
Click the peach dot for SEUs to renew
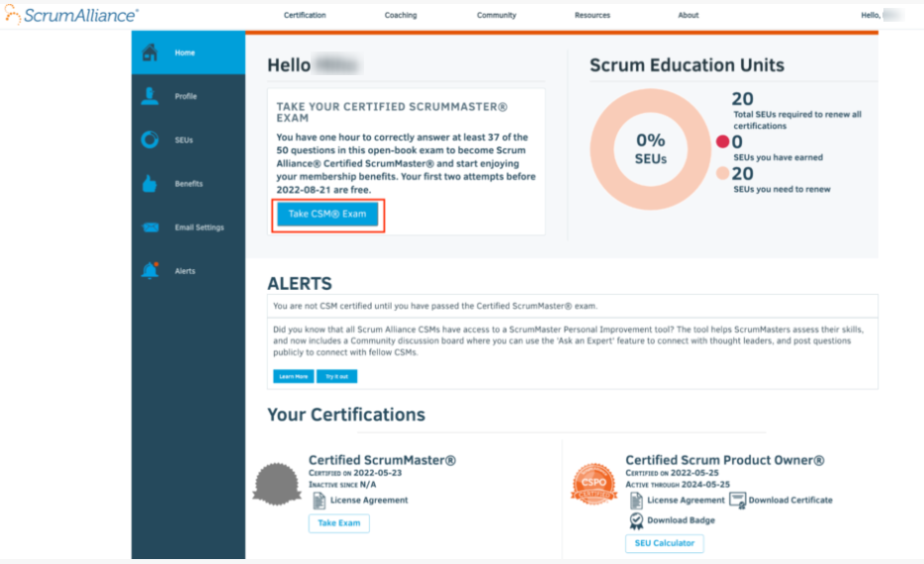point(722,173)
